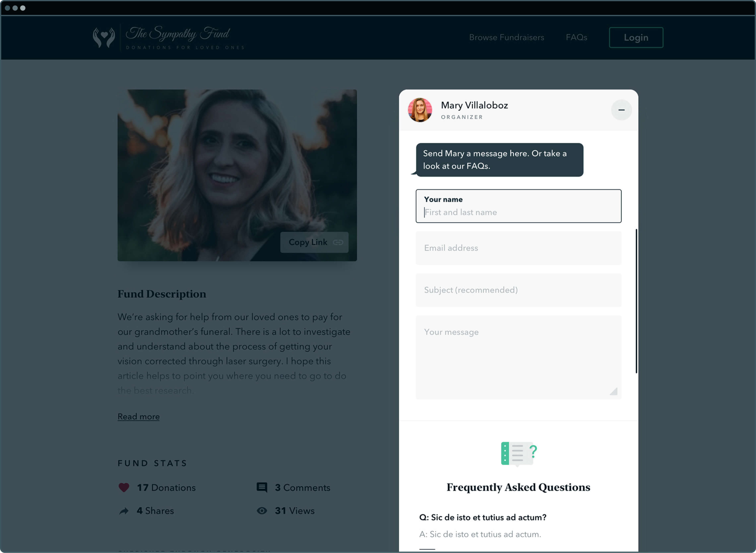Click the Comments speech bubble icon

coord(262,487)
